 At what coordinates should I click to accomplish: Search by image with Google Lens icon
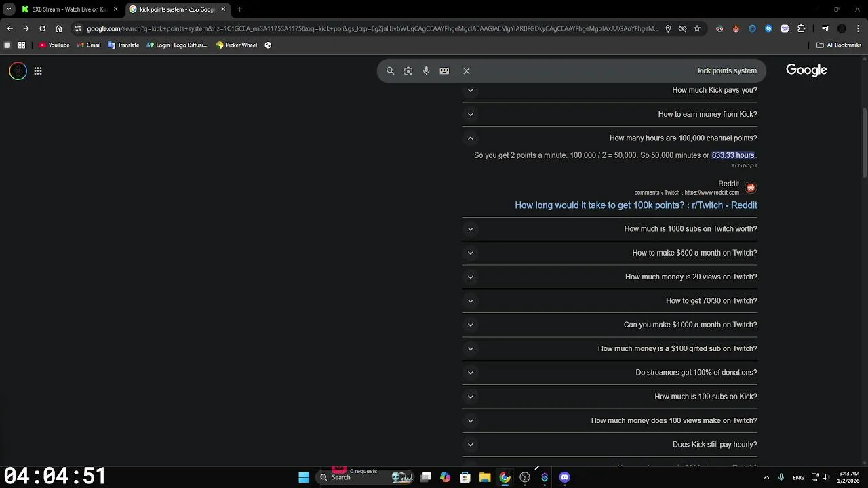[x=408, y=70]
